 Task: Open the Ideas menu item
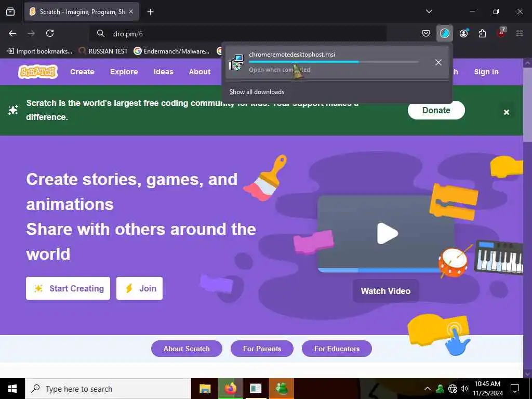click(x=164, y=72)
